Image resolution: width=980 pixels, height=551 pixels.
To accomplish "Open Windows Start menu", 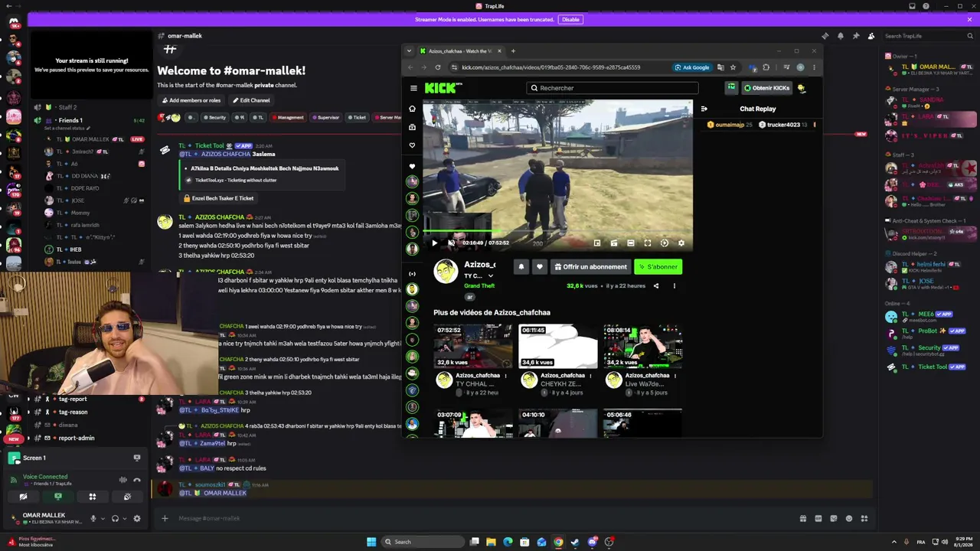I will coord(371,542).
